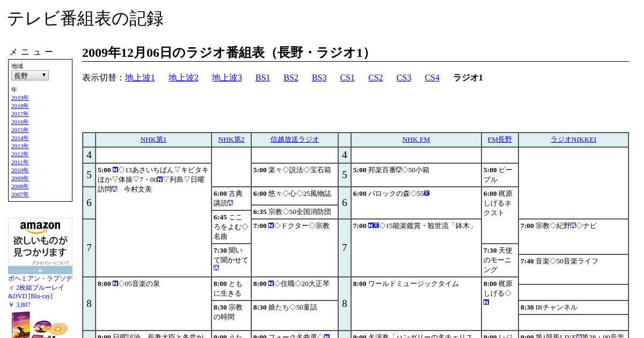Click the icon in 9:00 フォーク名曲選 program
644x338 pixels.
[327, 337]
